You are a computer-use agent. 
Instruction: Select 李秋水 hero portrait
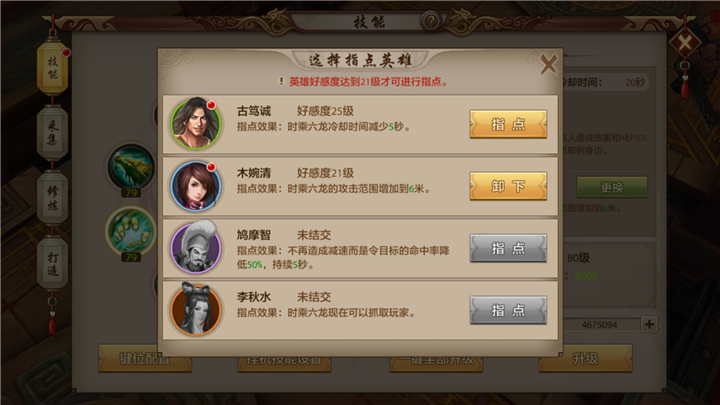pyautogui.click(x=196, y=309)
